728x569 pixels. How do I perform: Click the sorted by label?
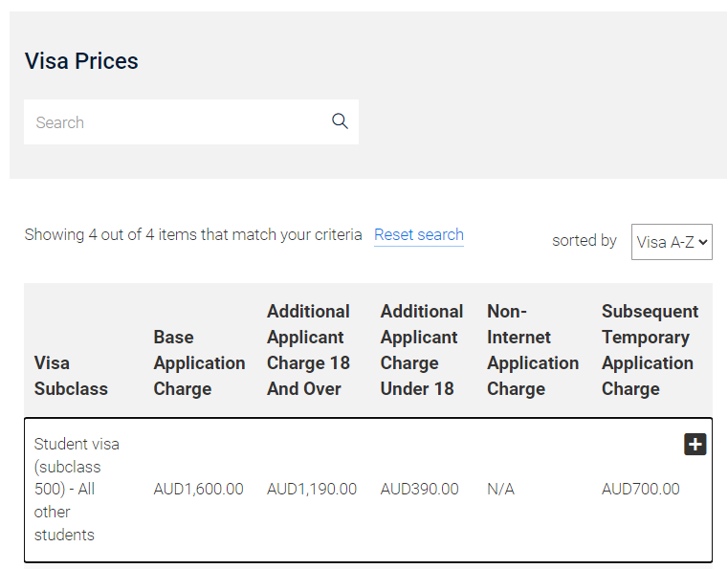click(x=585, y=240)
